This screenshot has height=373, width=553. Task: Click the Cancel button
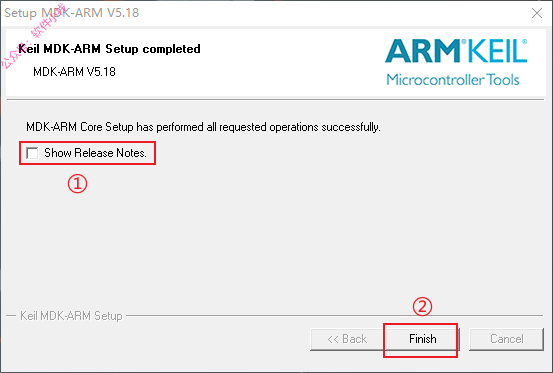tap(506, 339)
